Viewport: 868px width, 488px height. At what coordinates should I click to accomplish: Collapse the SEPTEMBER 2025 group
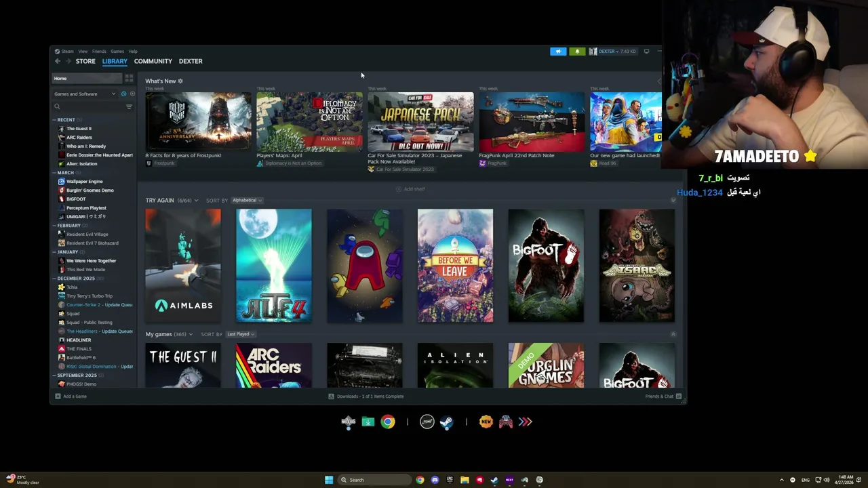pyautogui.click(x=54, y=375)
